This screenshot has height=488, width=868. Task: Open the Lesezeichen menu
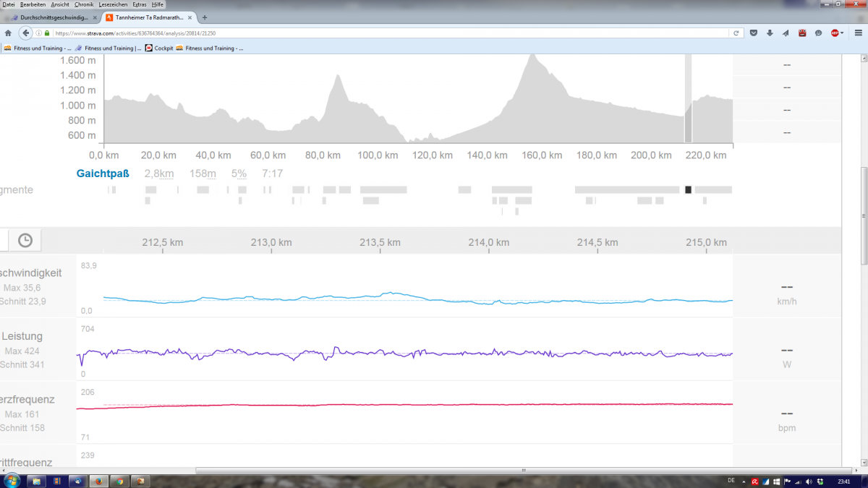[114, 4]
